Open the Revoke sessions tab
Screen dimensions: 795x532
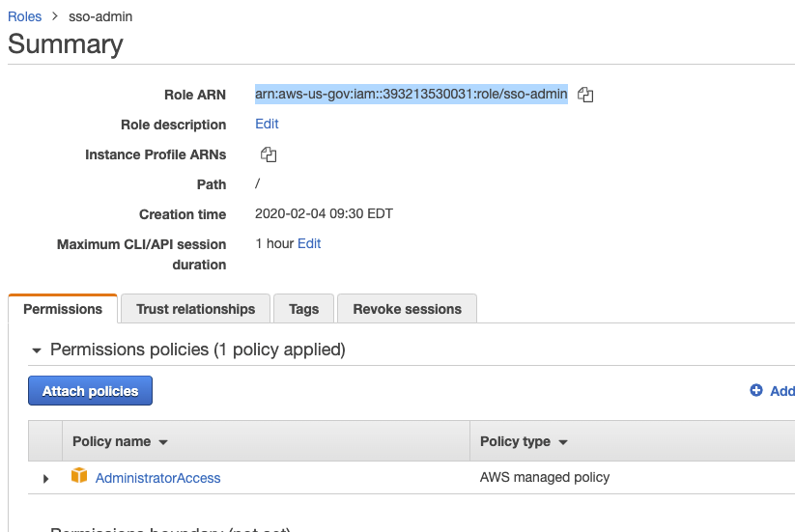coord(407,309)
